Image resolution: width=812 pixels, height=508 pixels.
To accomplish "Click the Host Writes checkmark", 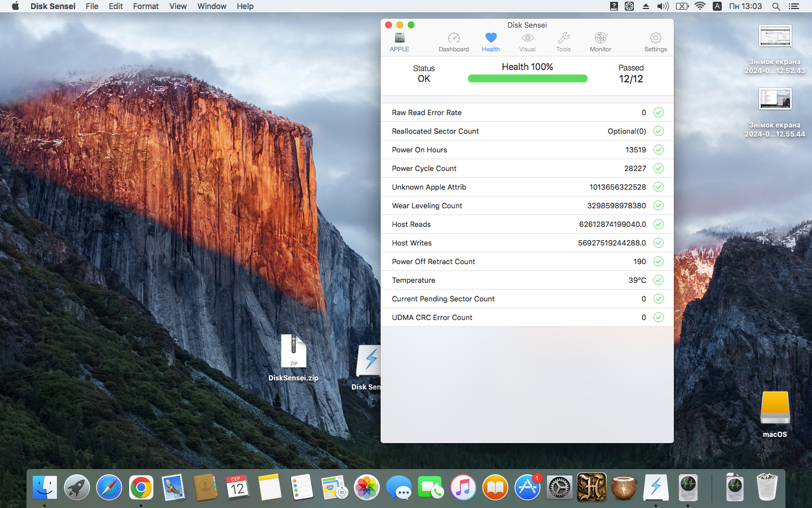I will [x=659, y=243].
